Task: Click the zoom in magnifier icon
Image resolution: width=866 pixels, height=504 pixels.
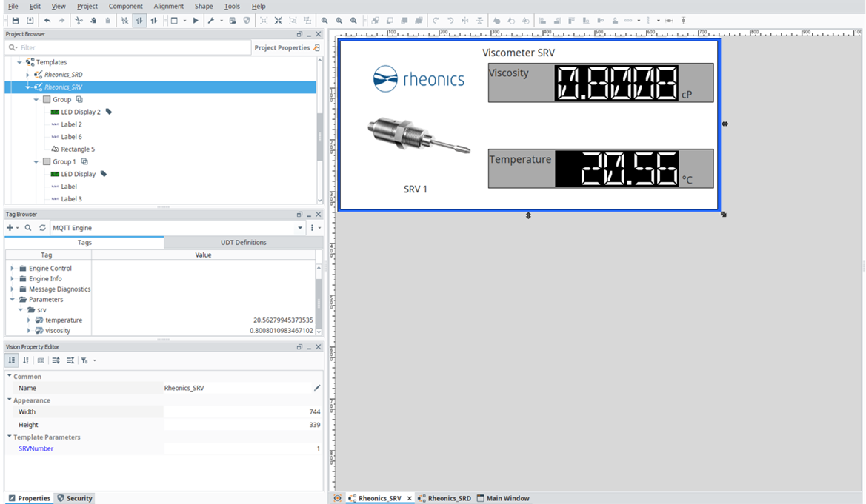Action: click(x=324, y=21)
